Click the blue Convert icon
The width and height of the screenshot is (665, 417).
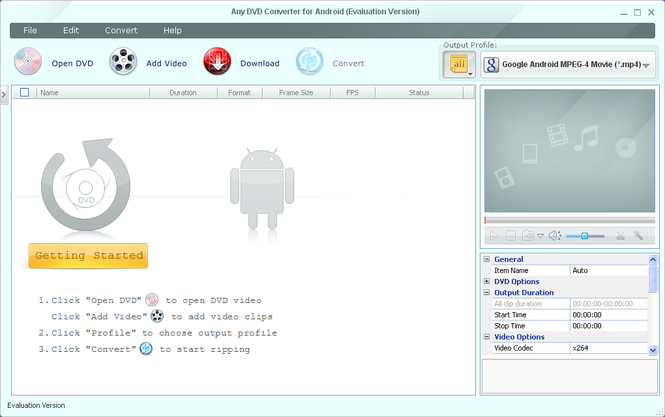(x=310, y=62)
